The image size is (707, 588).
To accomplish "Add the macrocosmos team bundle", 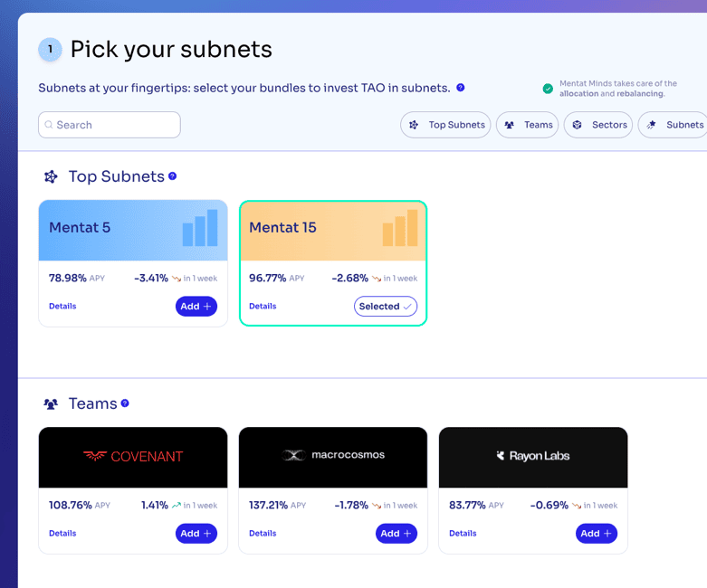I will tap(396, 534).
